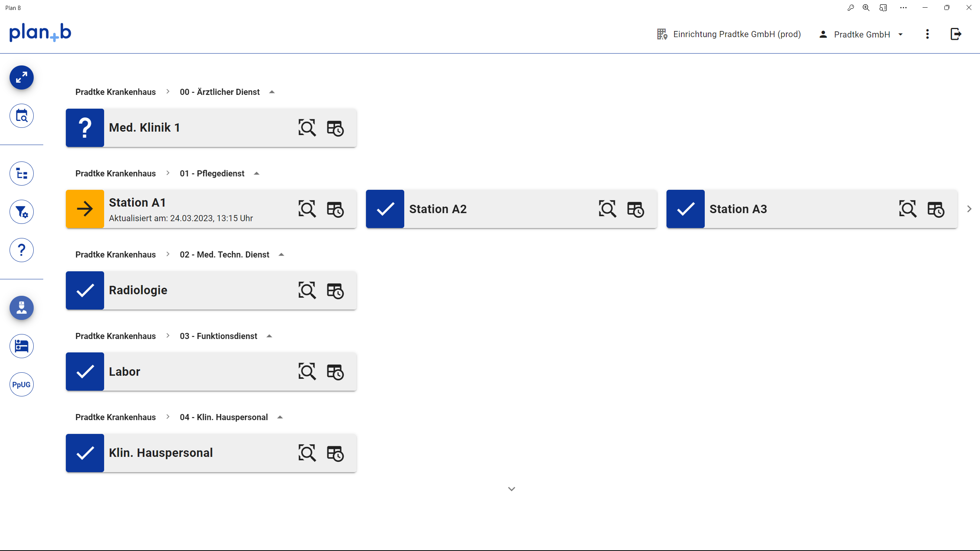Click the nurse staff icon in sidebar

[x=21, y=308]
